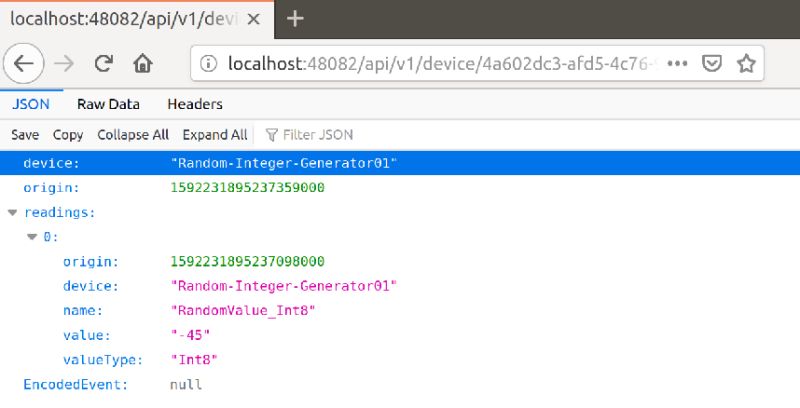The width and height of the screenshot is (800, 408).
Task: Click the value "-45"
Action: coord(190,335)
